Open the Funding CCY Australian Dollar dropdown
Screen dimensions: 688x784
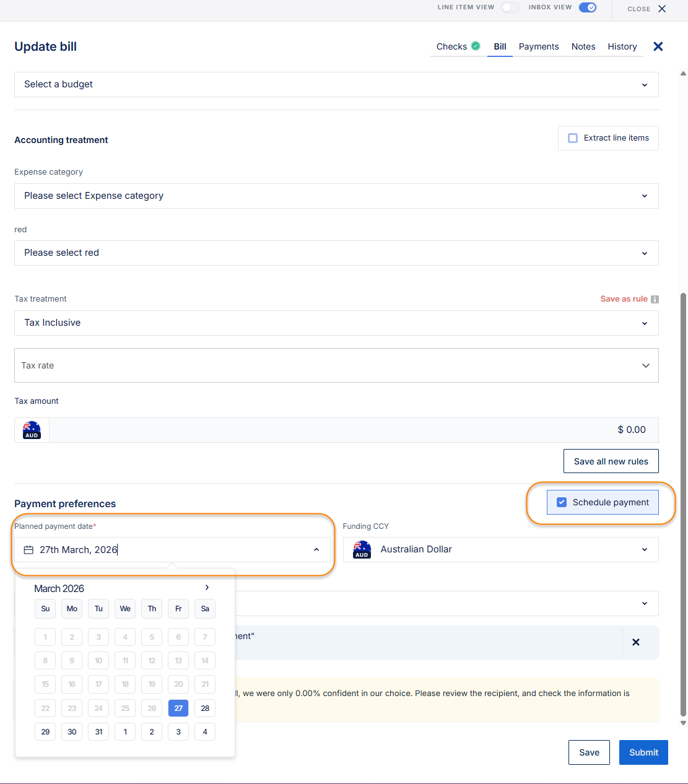500,549
